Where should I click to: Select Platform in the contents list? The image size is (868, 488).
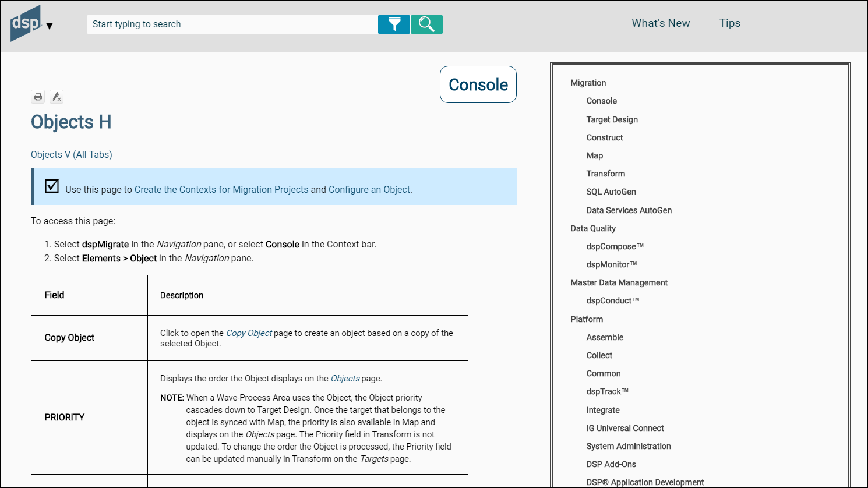point(587,319)
